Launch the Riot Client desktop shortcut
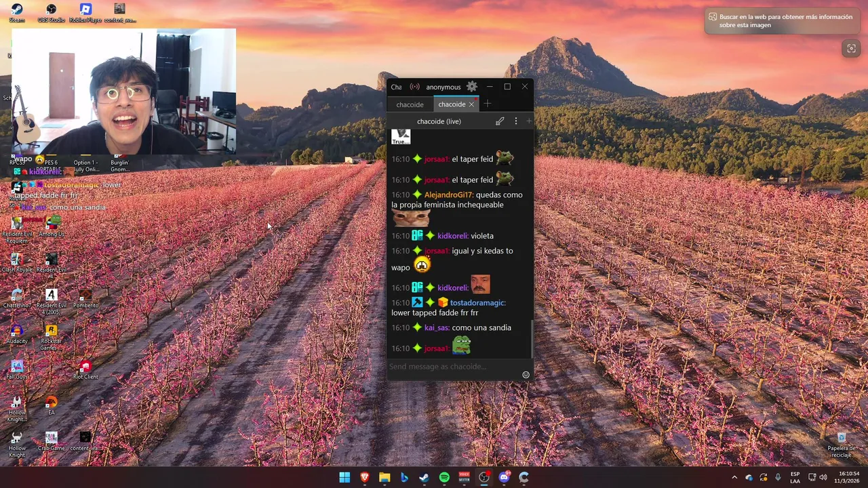This screenshot has width=868, height=488. [85, 369]
